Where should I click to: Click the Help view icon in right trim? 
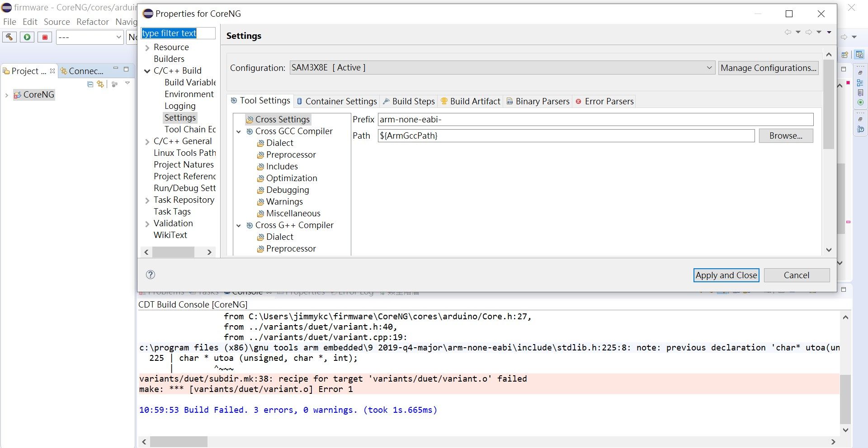pyautogui.click(x=860, y=129)
